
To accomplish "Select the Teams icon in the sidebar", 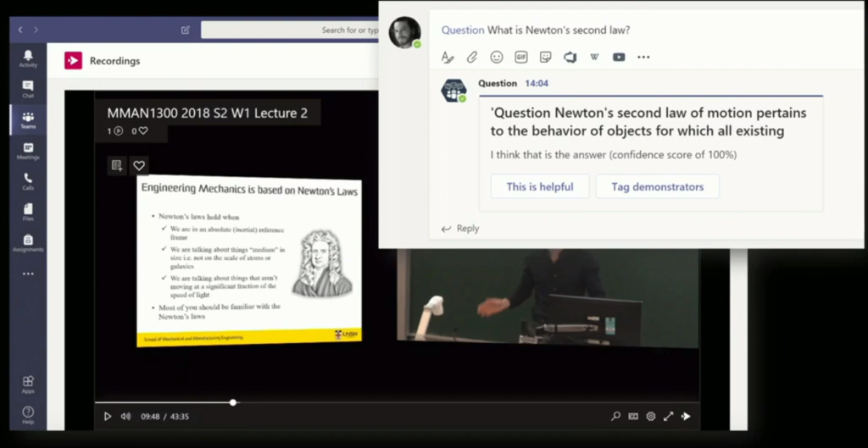I will coord(28,120).
